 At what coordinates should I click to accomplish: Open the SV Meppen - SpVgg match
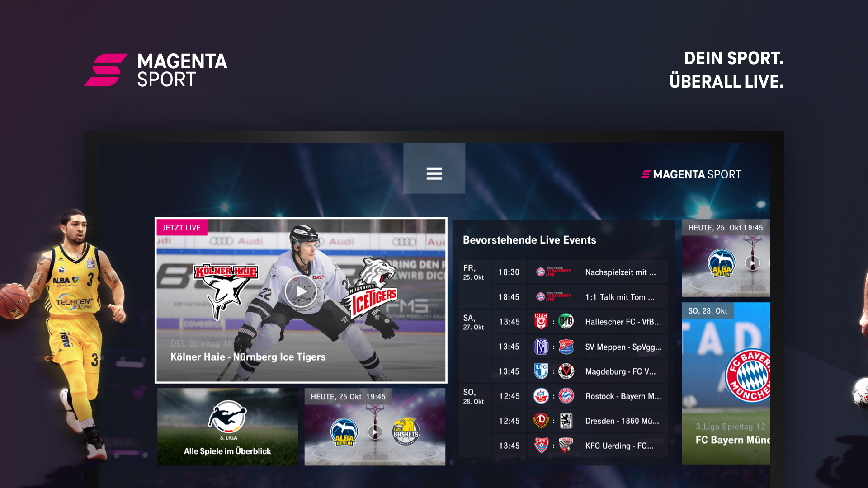pos(580,347)
